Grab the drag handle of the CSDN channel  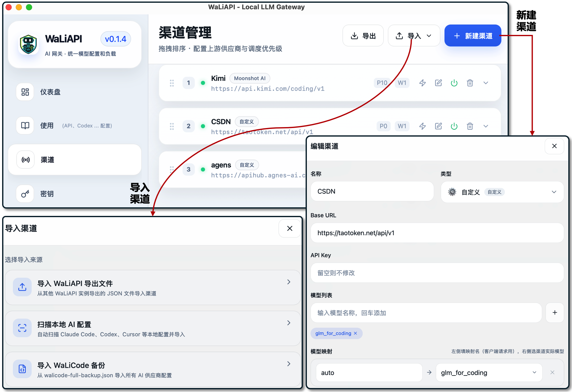[x=172, y=126]
